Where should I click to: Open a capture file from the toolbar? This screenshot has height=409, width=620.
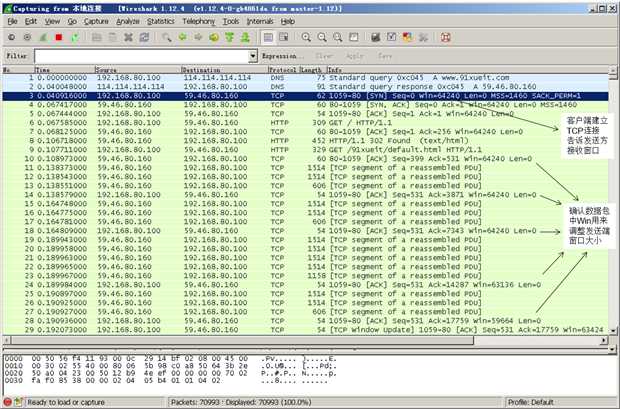96,38
